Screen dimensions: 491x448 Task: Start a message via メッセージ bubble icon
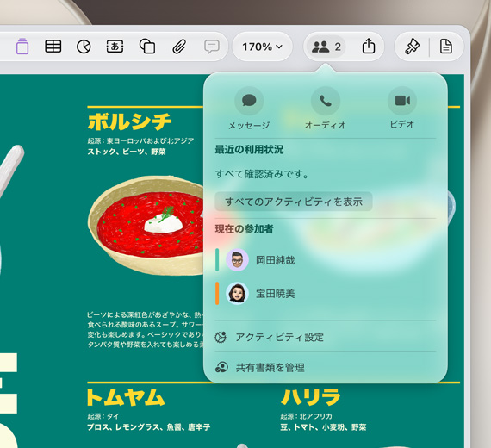tap(249, 101)
